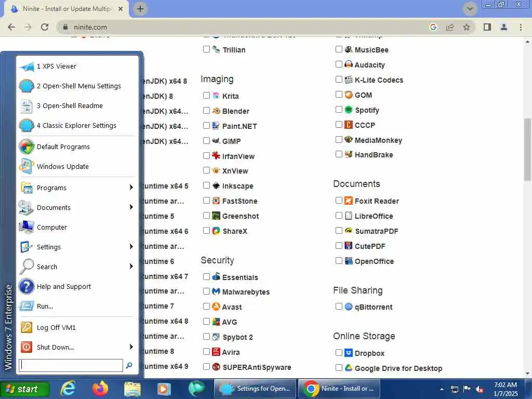The image size is (532, 399).
Task: Expand the Documents submenu arrow
Action: pyautogui.click(x=131, y=207)
